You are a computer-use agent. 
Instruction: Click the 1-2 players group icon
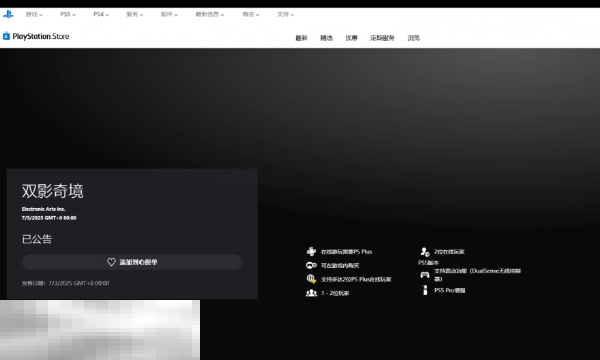(311, 293)
